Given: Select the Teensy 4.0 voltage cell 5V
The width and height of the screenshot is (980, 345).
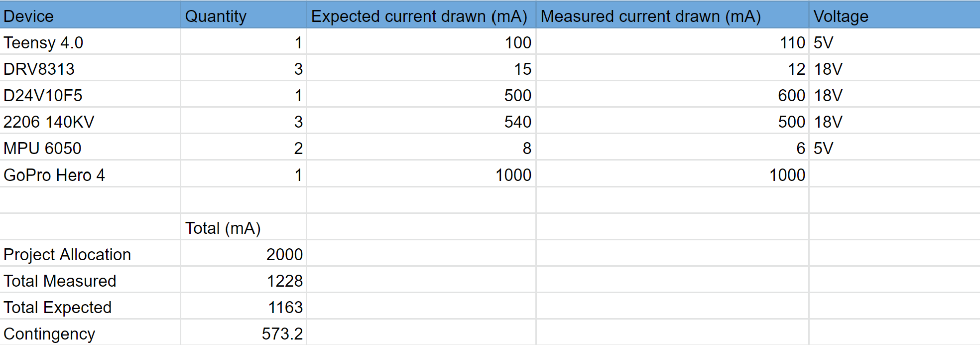Looking at the screenshot, I should (x=894, y=42).
